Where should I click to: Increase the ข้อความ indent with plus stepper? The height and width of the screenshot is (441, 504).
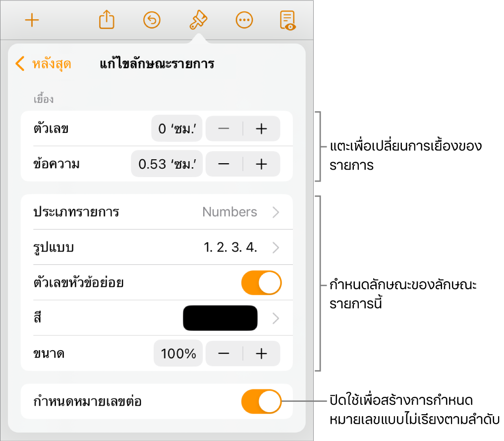click(x=261, y=164)
